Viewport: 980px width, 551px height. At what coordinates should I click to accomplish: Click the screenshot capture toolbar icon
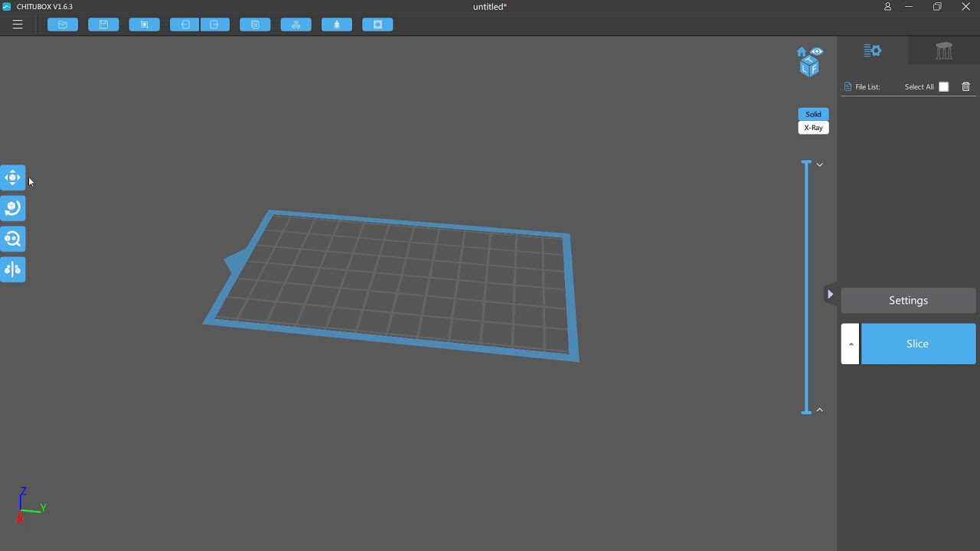(x=144, y=24)
